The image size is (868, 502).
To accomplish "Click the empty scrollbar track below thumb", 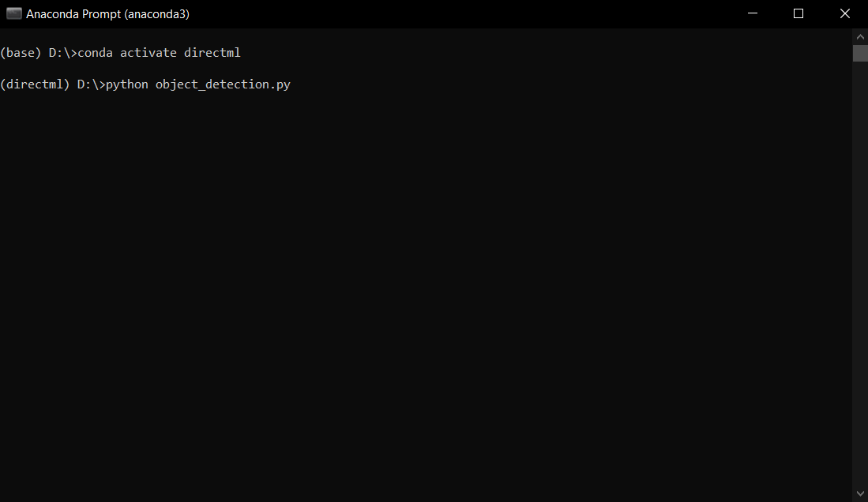I will (859, 273).
